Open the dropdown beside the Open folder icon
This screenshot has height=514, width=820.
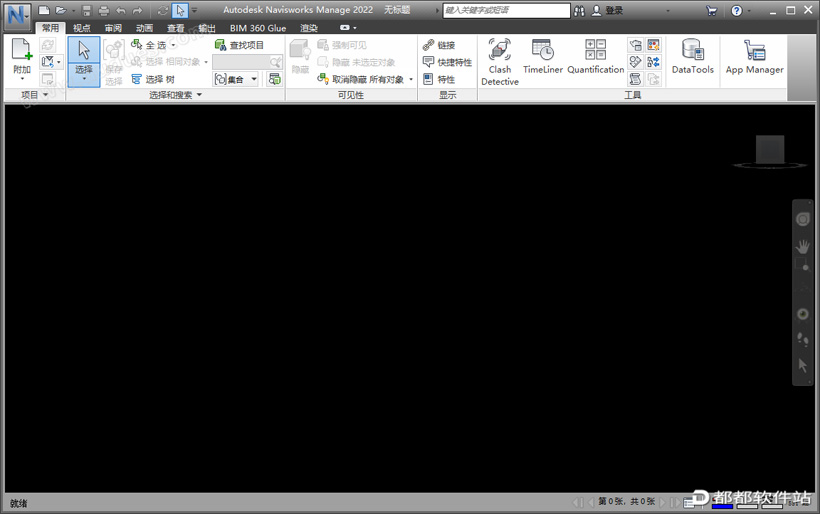tap(73, 10)
